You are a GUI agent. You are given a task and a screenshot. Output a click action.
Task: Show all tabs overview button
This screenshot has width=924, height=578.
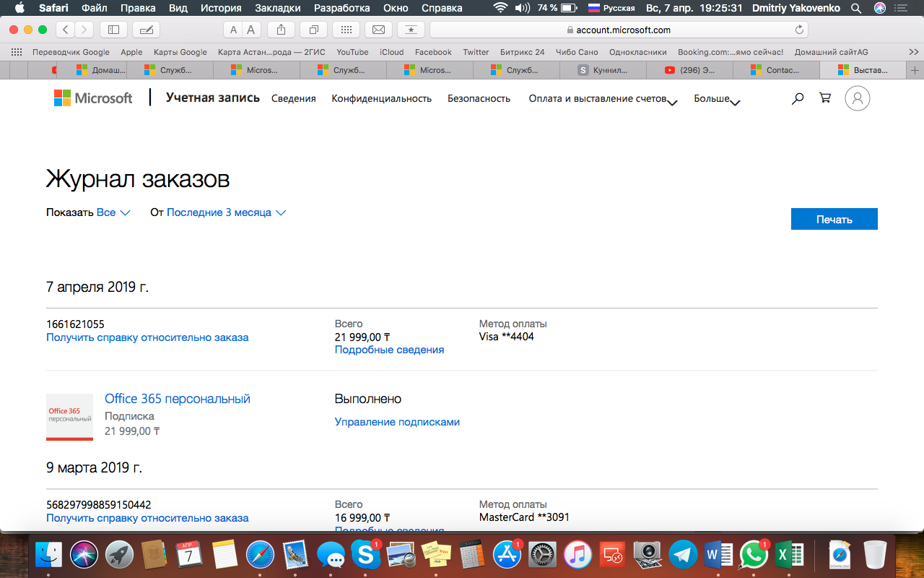[314, 30]
